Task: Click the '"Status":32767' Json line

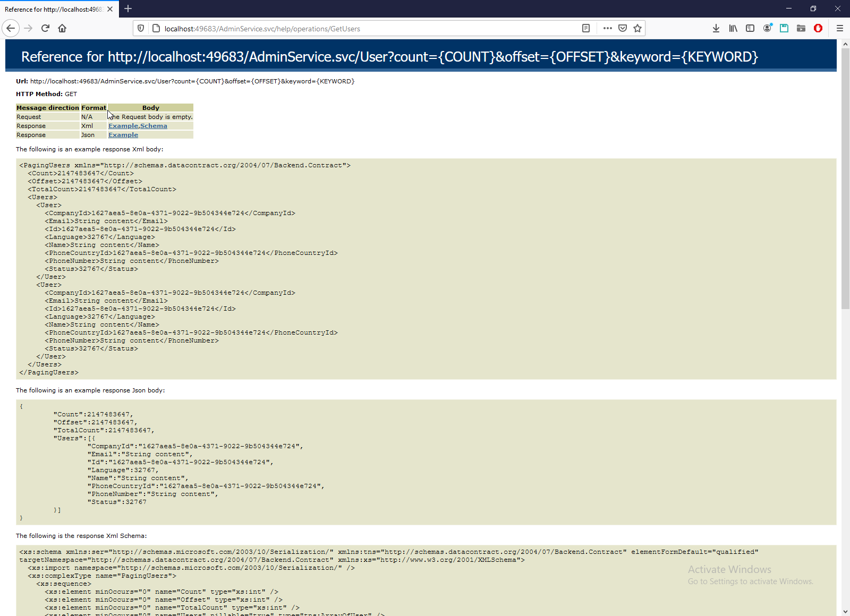Action: pyautogui.click(x=117, y=502)
